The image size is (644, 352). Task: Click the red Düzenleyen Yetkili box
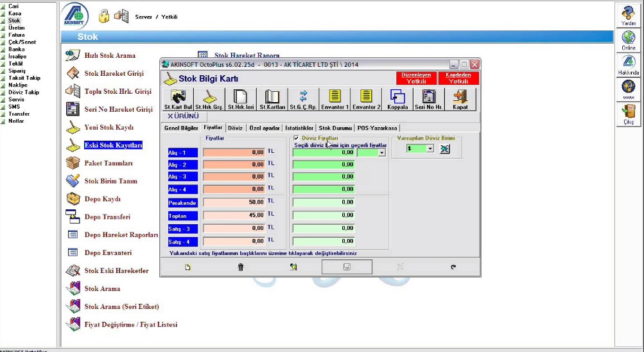pyautogui.click(x=416, y=78)
